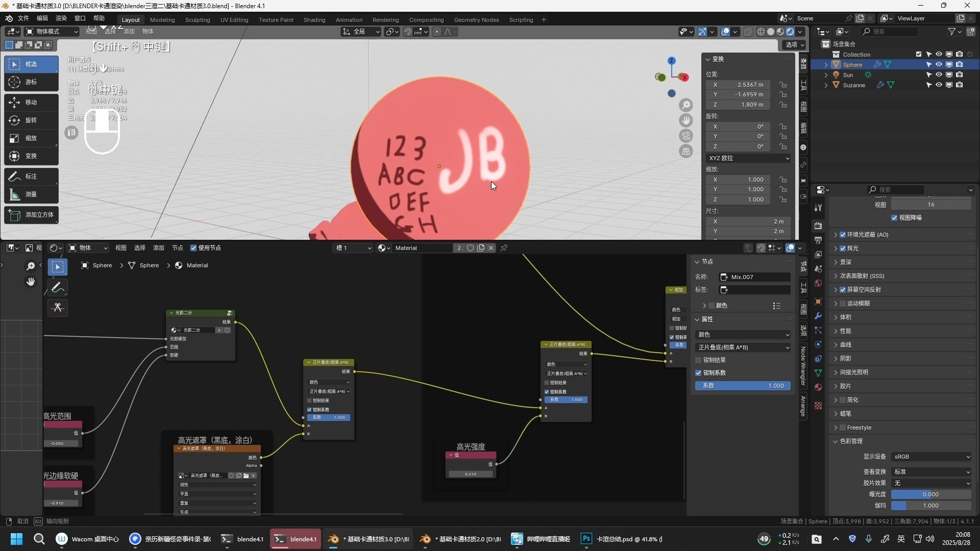The height and width of the screenshot is (551, 980).
Task: Open Photoshop 卡渲总结.psd from the taskbar
Action: (622, 539)
